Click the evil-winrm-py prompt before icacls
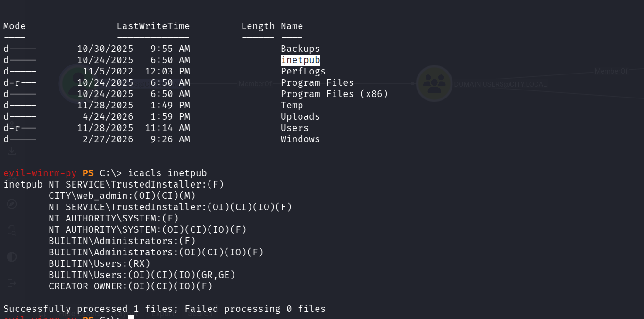The height and width of the screenshot is (319, 644). click(40, 173)
